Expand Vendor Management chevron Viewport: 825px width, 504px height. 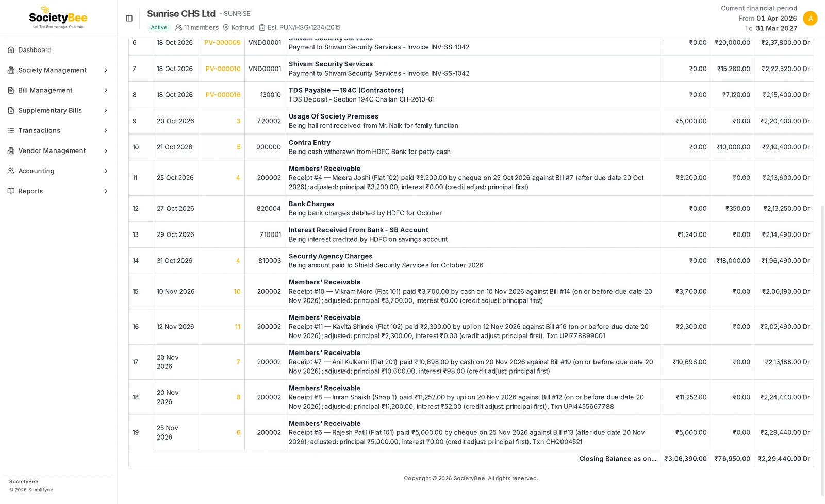(106, 150)
